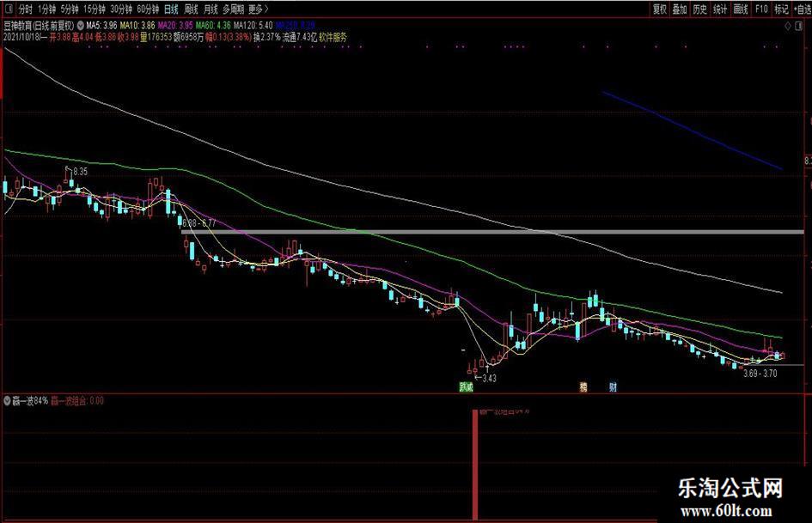The width and height of the screenshot is (812, 523).
Task: Click the tall red signal bar in 赢一波 panel
Action: point(475,465)
